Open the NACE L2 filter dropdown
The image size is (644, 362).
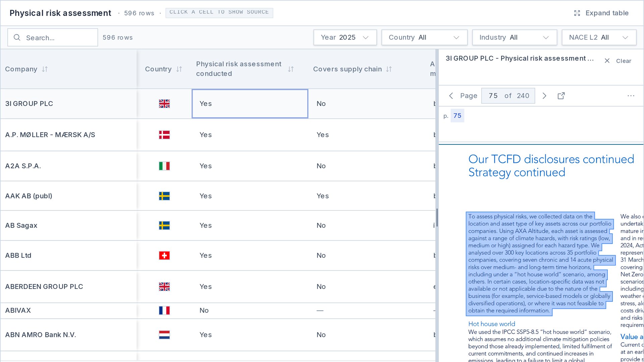tap(599, 38)
